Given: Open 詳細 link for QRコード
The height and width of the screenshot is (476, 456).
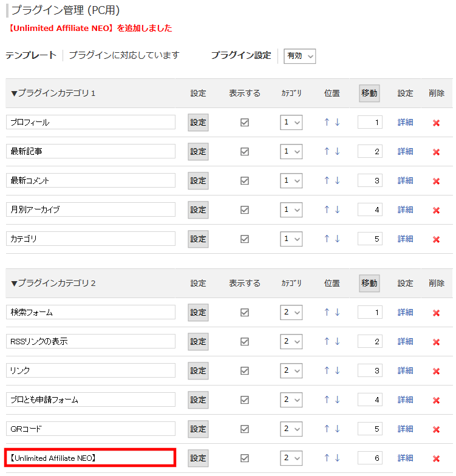Looking at the screenshot, I should (x=406, y=429).
